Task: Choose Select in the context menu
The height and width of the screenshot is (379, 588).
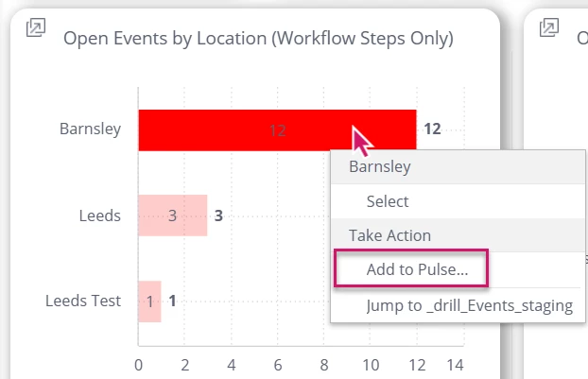Action: (388, 201)
